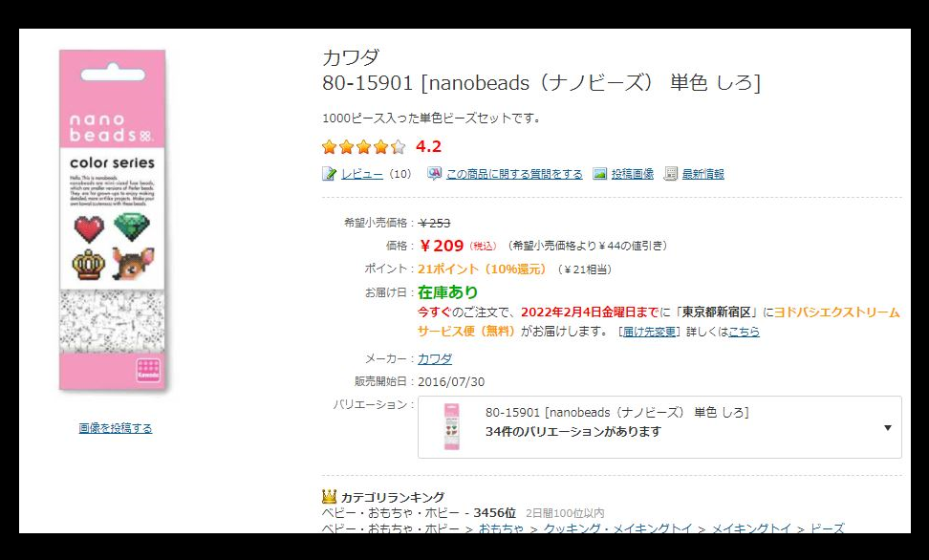Click 画像を投稿する link
This screenshot has height=560, width=929.
tap(116, 428)
